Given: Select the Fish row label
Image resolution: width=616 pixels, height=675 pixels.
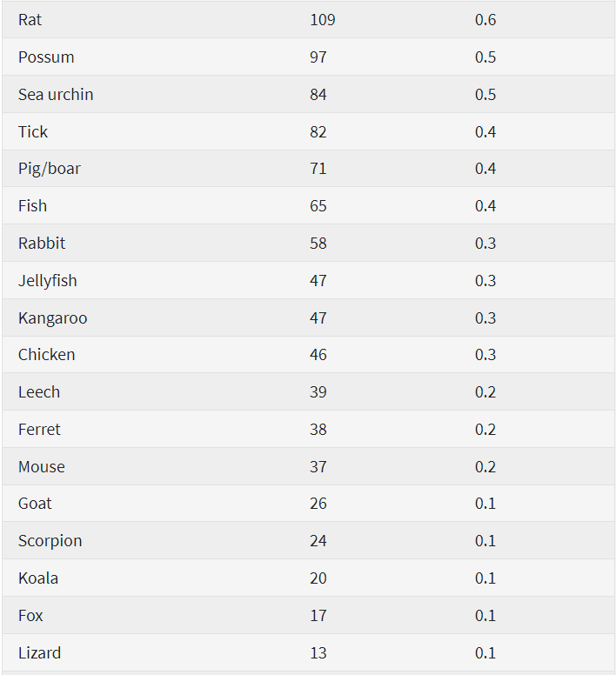Looking at the screenshot, I should pyautogui.click(x=32, y=206).
